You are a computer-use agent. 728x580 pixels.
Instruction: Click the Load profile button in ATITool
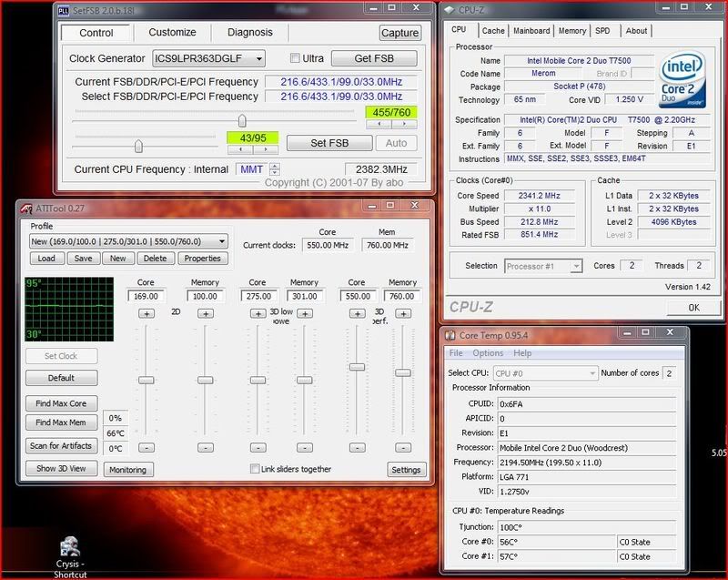pyautogui.click(x=46, y=259)
